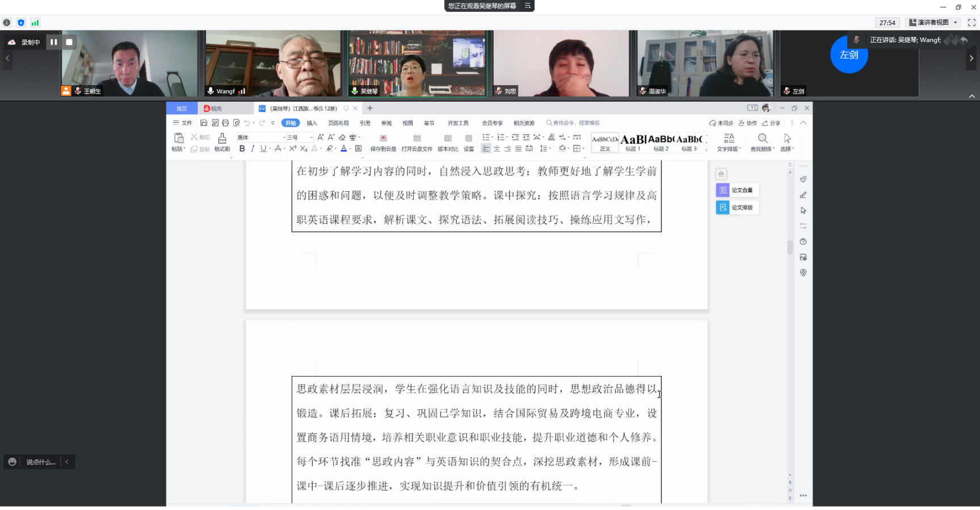Open the 页面布局 ribbon tab
Image resolution: width=980 pixels, height=510 pixels.
point(338,123)
